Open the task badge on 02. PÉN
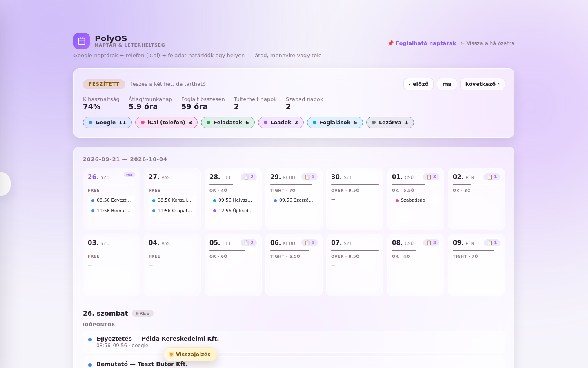The image size is (588, 368). (492, 177)
